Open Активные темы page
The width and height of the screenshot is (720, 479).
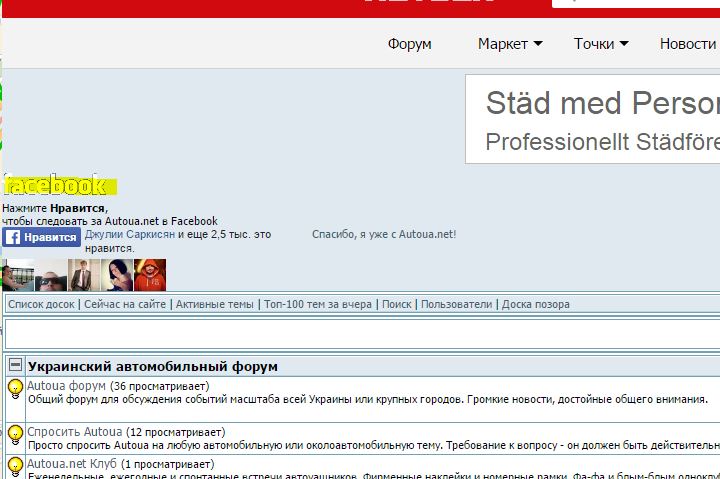point(215,304)
